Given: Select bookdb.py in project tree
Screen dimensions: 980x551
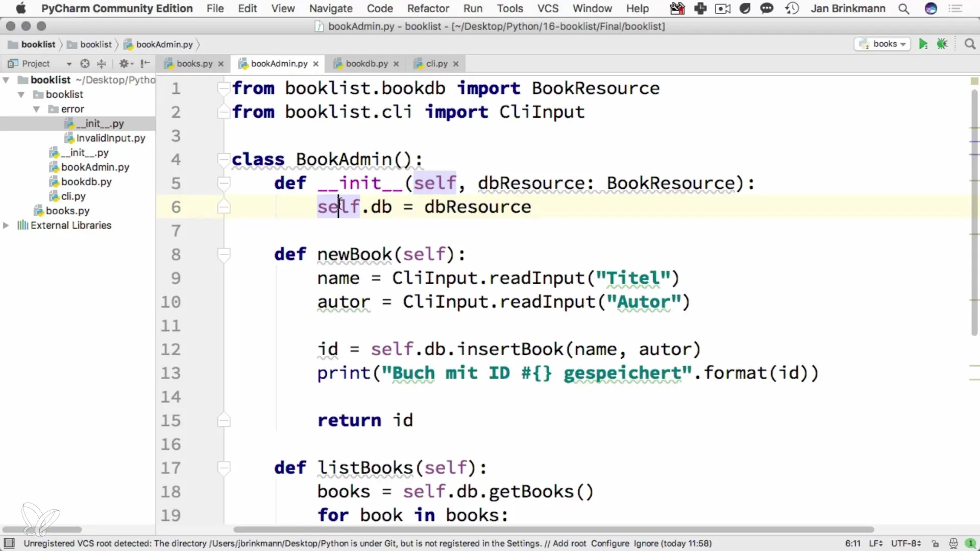Looking at the screenshot, I should point(86,182).
